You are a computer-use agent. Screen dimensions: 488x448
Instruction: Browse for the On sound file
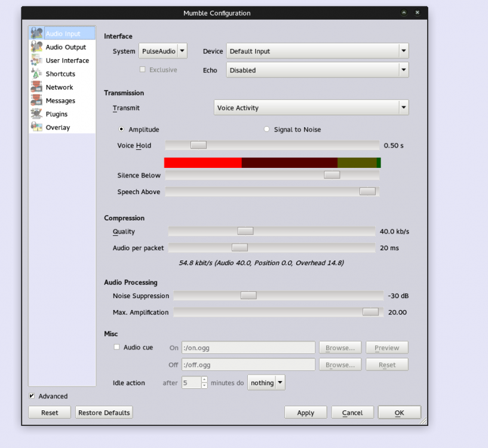(340, 348)
